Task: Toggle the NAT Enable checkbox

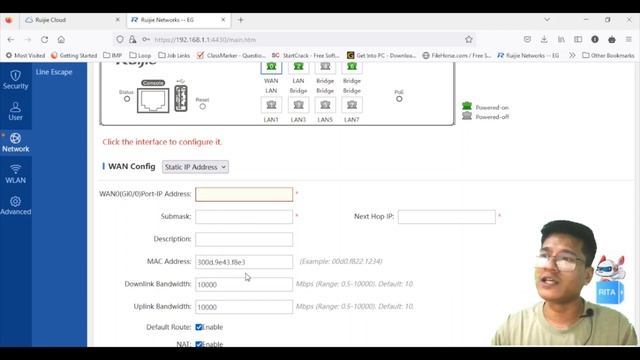Action: click(x=199, y=344)
